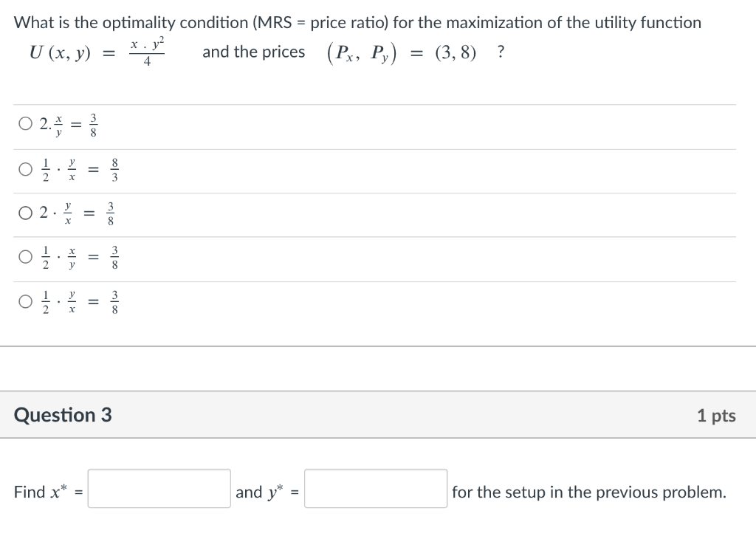Select the radio button for 2·x/y = 3/8
This screenshot has height=553, width=756.
click(25, 124)
